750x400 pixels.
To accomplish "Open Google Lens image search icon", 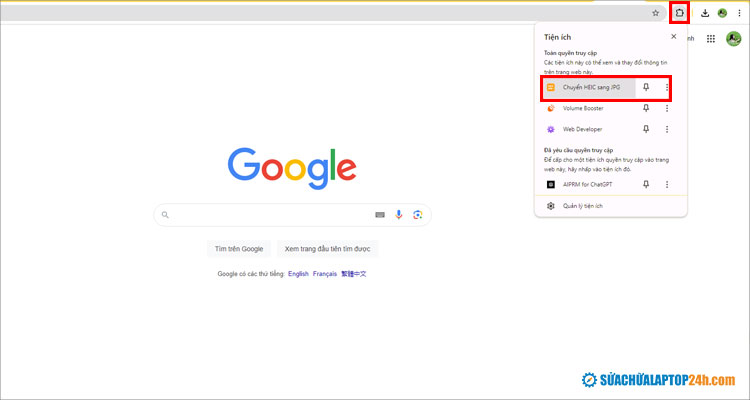I will tap(418, 215).
